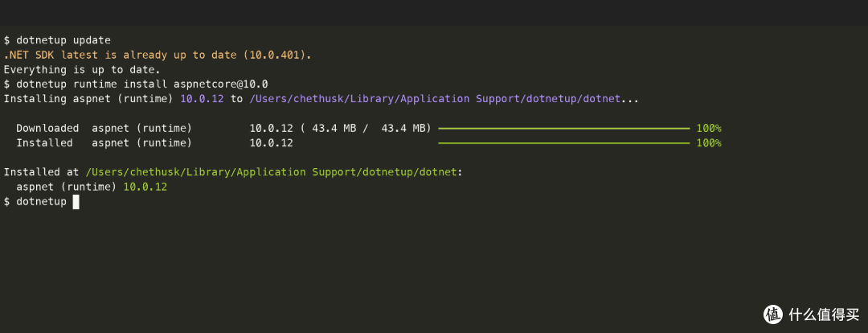Click the install path link after 'to'
This screenshot has width=868, height=333.
pyautogui.click(x=435, y=99)
